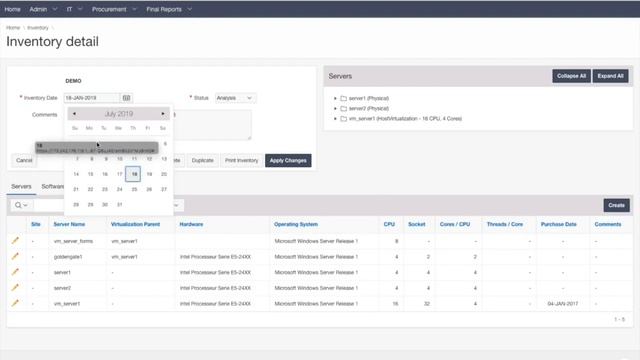Sort by the Cores / CPU column header
Screen dimensions: 640x360
pyautogui.click(x=455, y=224)
